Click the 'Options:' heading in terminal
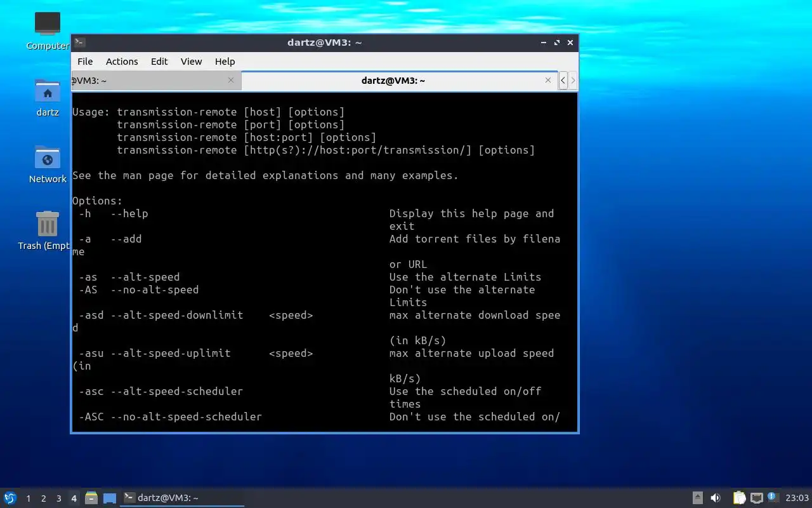Screen dimensions: 812x508 tap(97, 201)
